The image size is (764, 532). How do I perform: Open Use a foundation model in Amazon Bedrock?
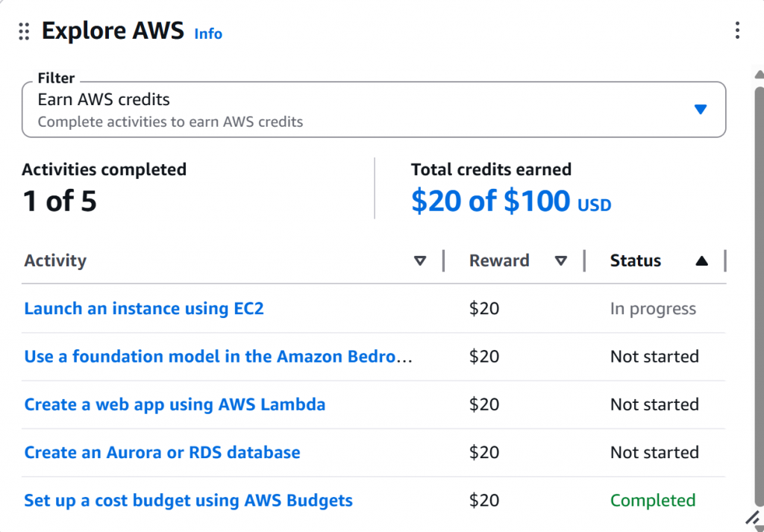tap(218, 357)
